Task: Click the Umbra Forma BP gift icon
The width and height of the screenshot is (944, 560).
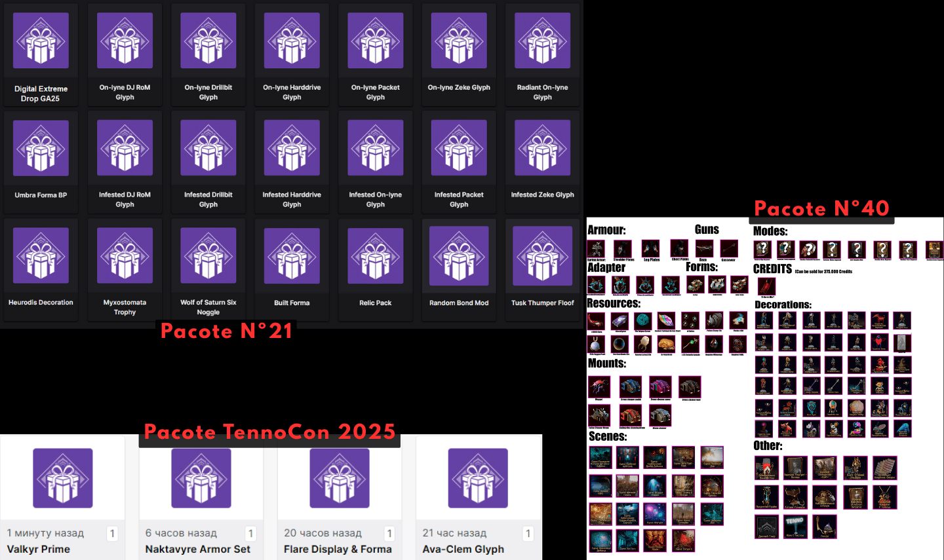Action: click(x=41, y=148)
